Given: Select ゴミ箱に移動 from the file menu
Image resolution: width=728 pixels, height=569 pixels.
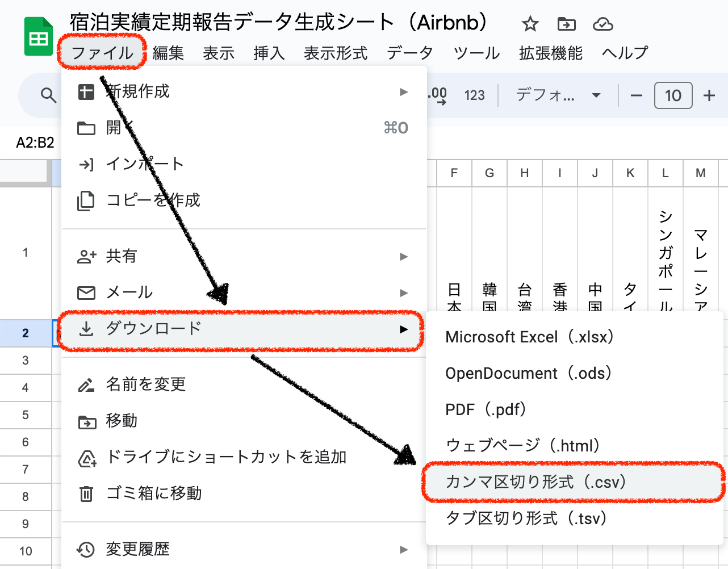Looking at the screenshot, I should click(x=153, y=493).
